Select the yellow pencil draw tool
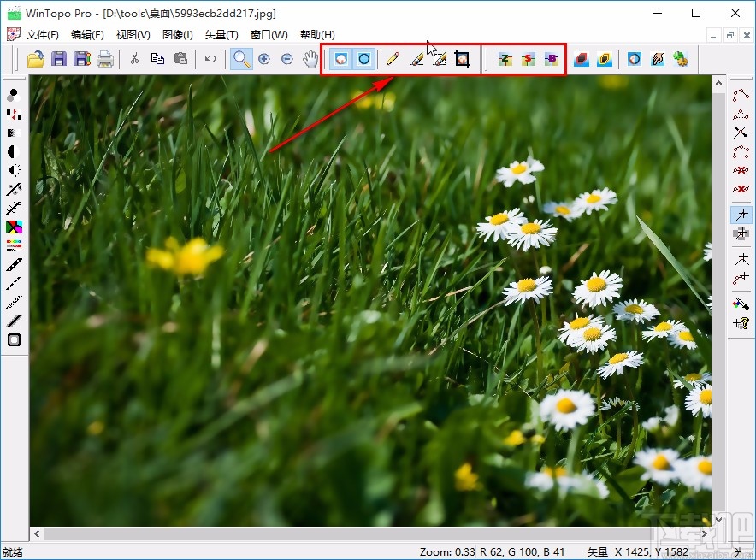756x560 pixels. (x=393, y=59)
